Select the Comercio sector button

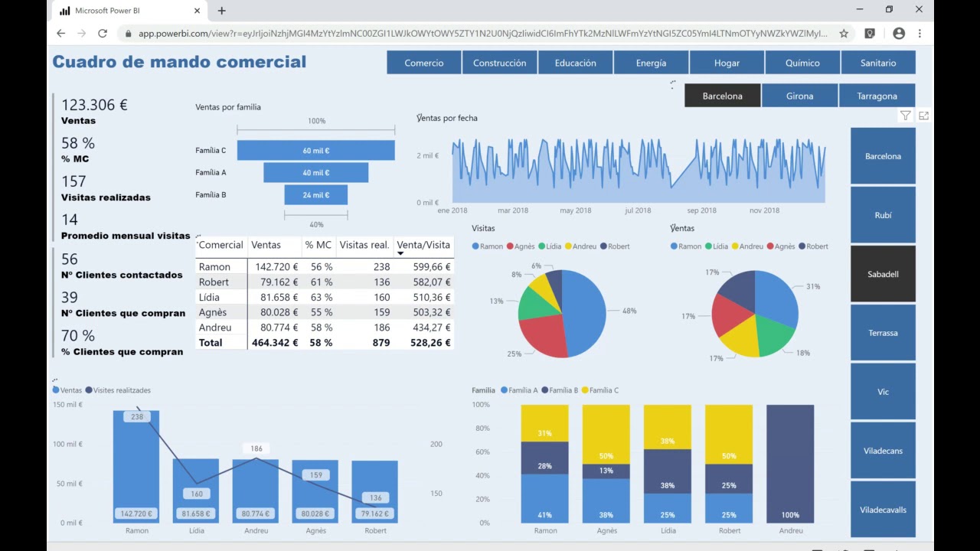coord(424,63)
